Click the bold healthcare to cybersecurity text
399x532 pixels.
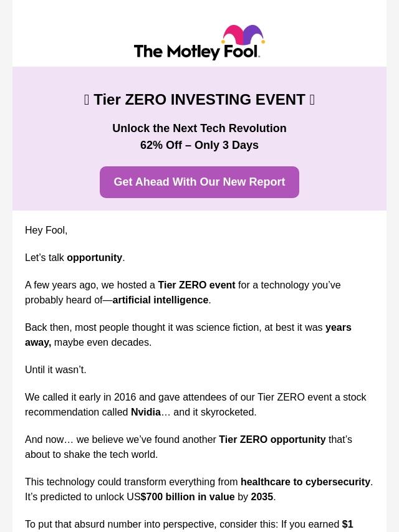305,482
